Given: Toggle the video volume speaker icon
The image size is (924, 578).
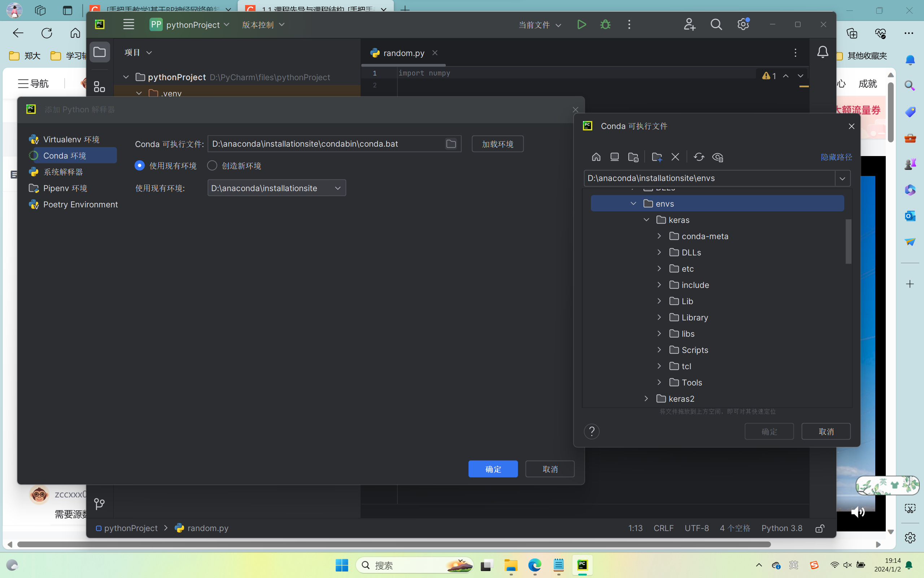Looking at the screenshot, I should pos(858,512).
